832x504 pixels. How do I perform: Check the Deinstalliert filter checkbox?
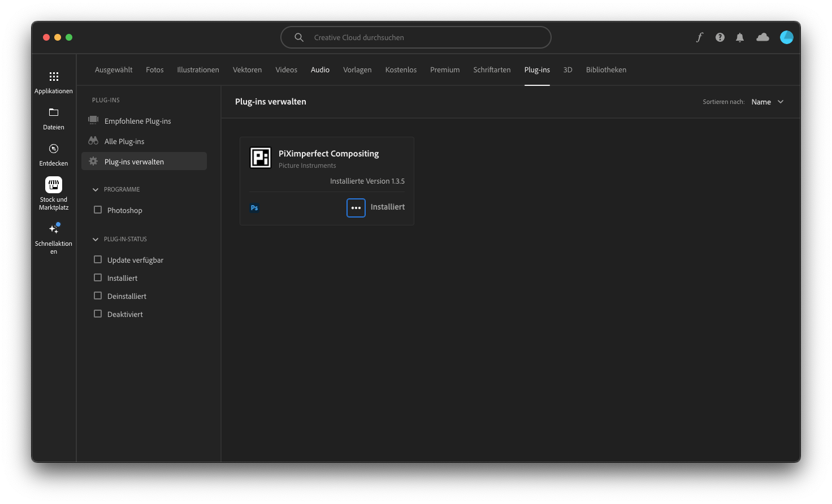coord(98,296)
